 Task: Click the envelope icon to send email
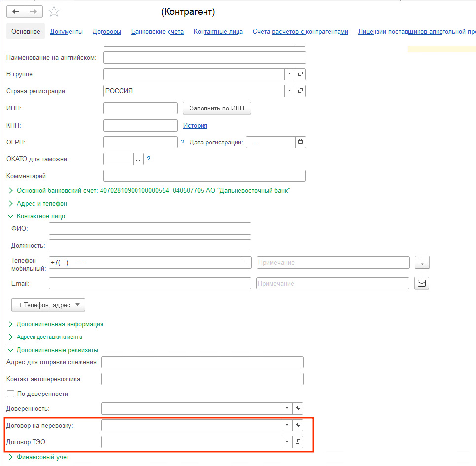[422, 283]
